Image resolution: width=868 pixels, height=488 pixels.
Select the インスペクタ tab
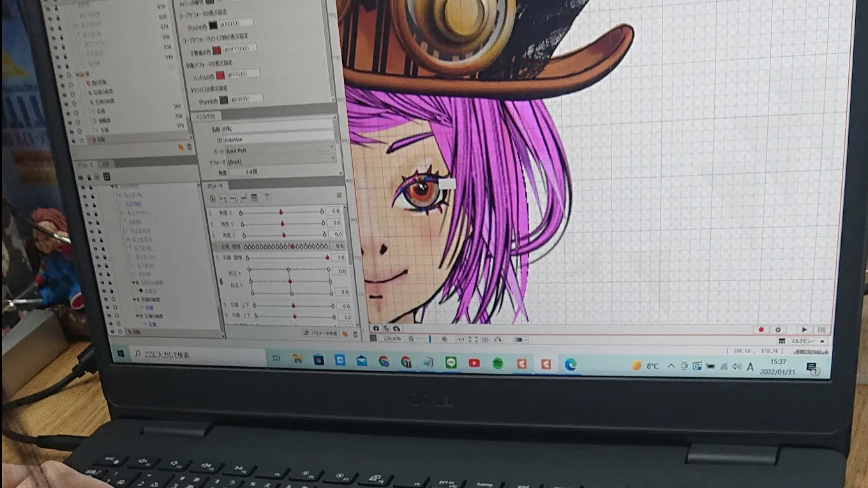207,116
